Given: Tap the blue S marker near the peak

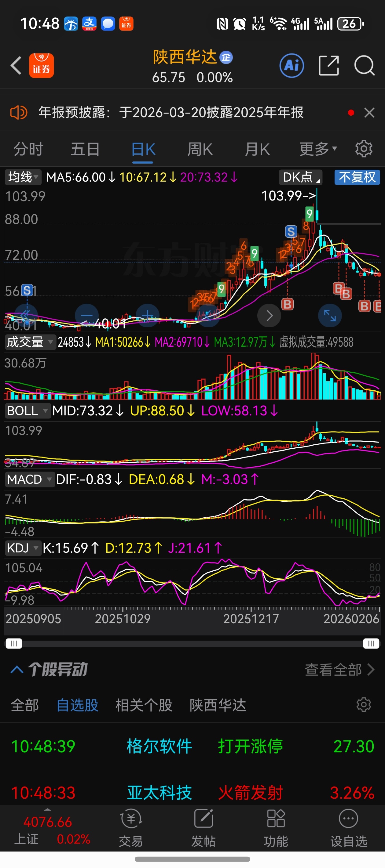Looking at the screenshot, I should (x=291, y=231).
